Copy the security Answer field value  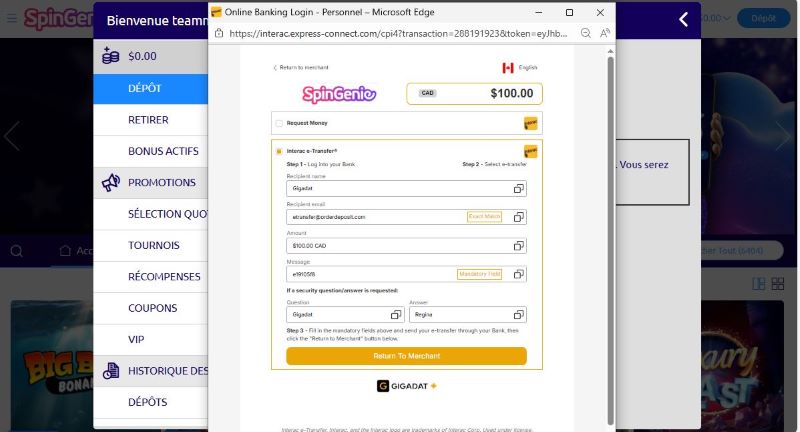(518, 315)
